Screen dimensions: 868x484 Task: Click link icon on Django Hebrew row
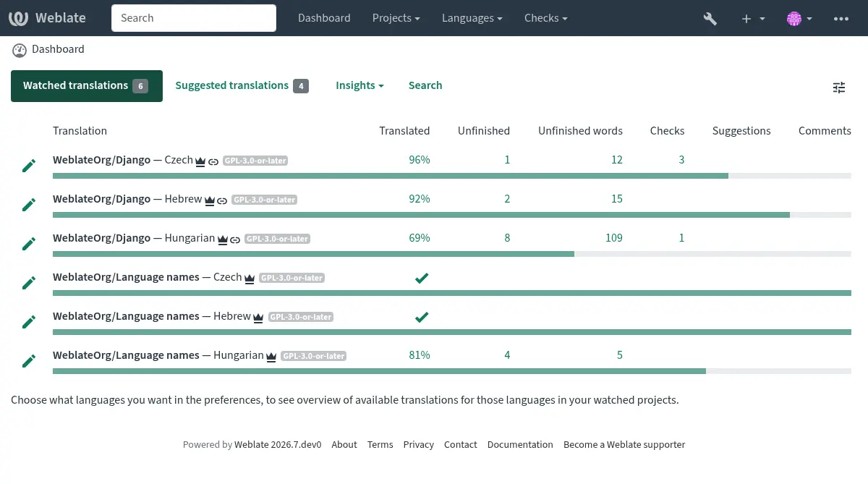pyautogui.click(x=222, y=200)
